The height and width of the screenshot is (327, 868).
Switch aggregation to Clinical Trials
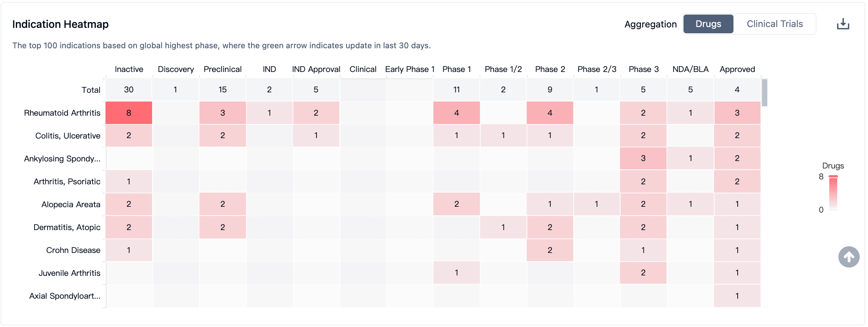coord(774,24)
